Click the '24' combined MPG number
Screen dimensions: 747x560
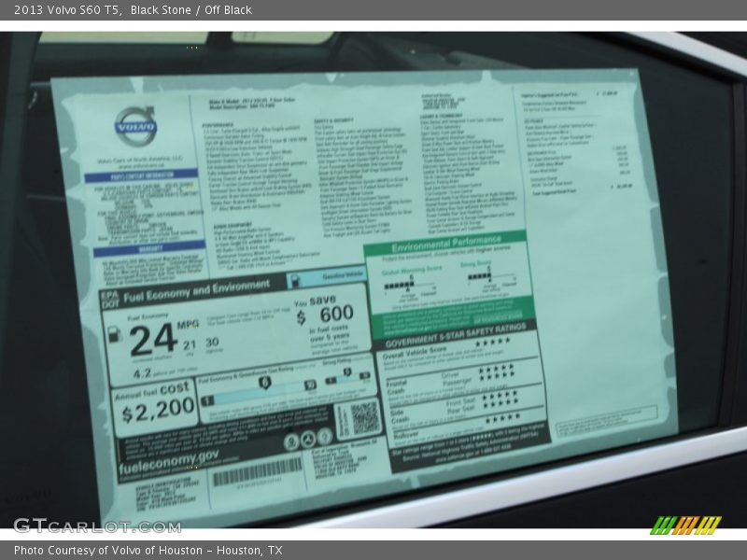(x=153, y=340)
